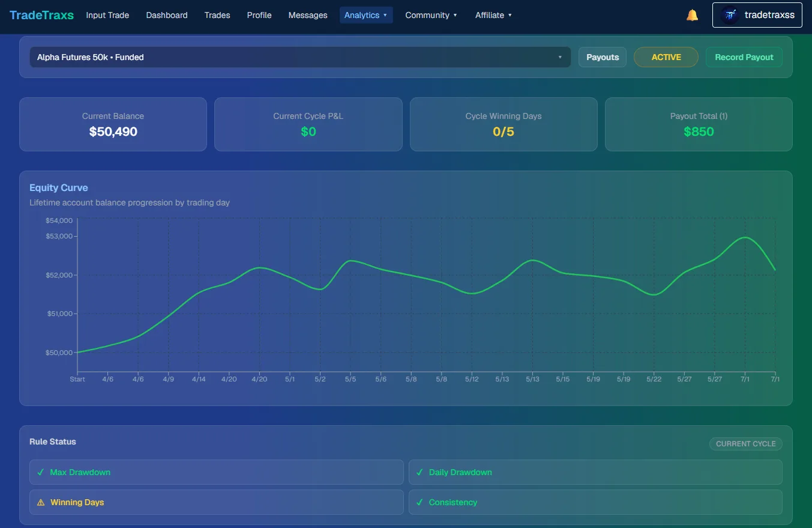Image resolution: width=812 pixels, height=528 pixels.
Task: Click the Equity Curve heading
Action: 59,188
